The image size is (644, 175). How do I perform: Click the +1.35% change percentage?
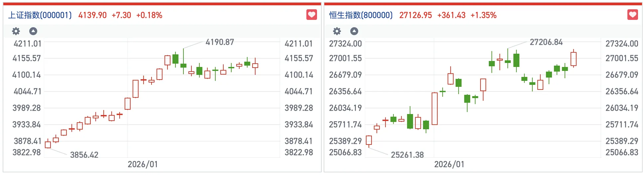pyautogui.click(x=483, y=15)
